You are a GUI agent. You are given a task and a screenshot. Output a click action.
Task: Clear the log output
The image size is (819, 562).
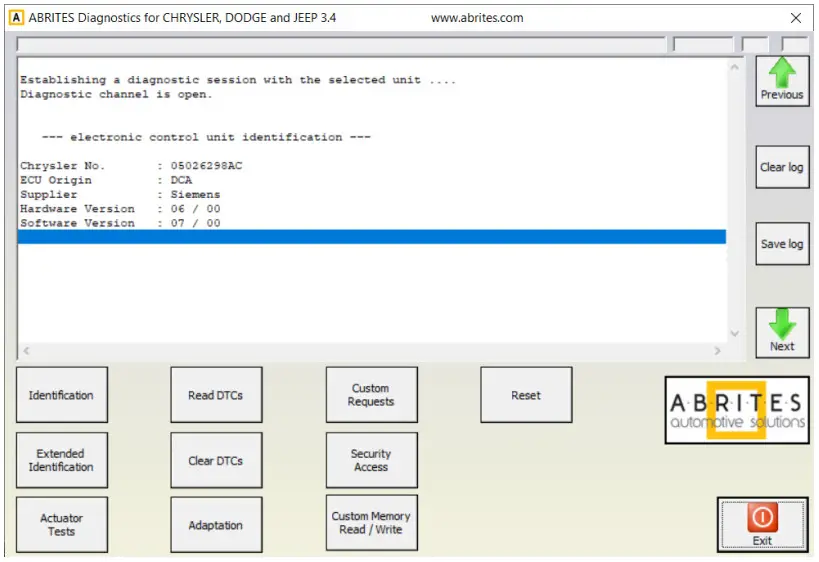click(x=782, y=167)
